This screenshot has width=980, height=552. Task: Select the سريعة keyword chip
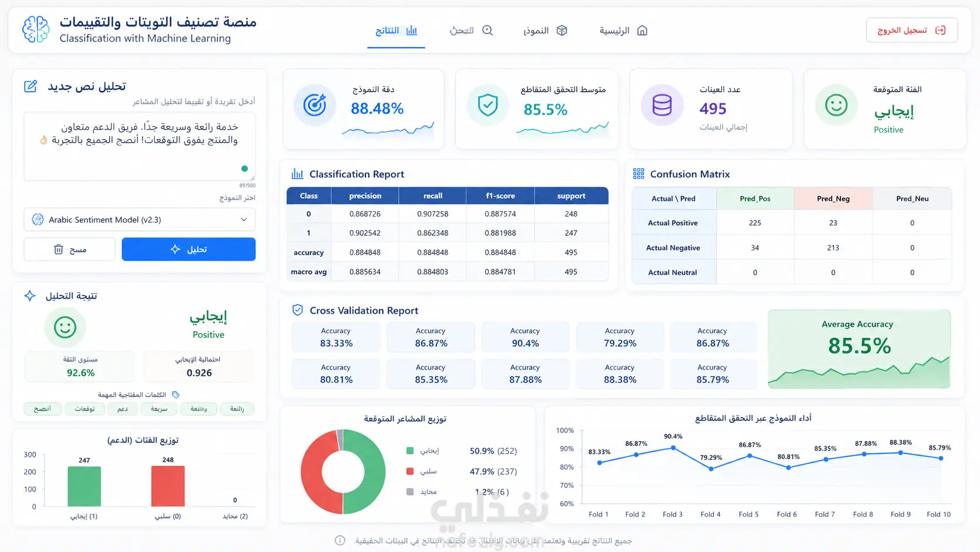coord(159,409)
